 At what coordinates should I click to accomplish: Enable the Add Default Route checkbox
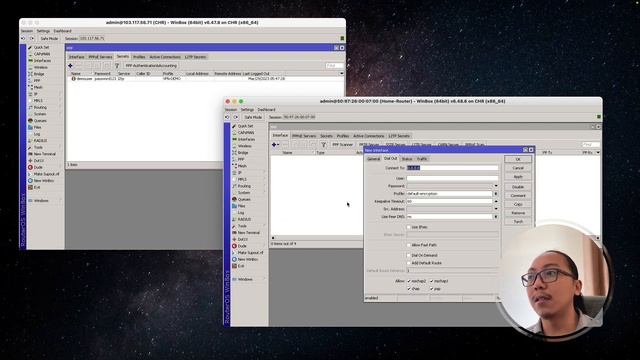point(409,263)
